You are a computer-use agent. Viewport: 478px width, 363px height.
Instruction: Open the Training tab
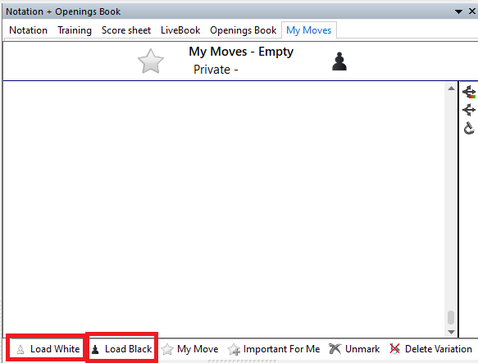[x=74, y=30]
